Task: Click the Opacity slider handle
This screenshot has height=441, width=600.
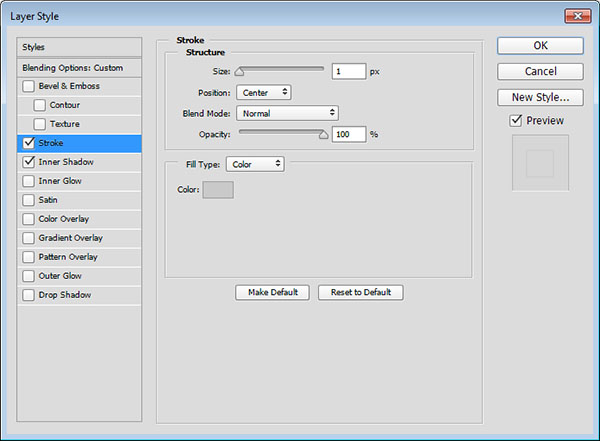Action: point(323,132)
